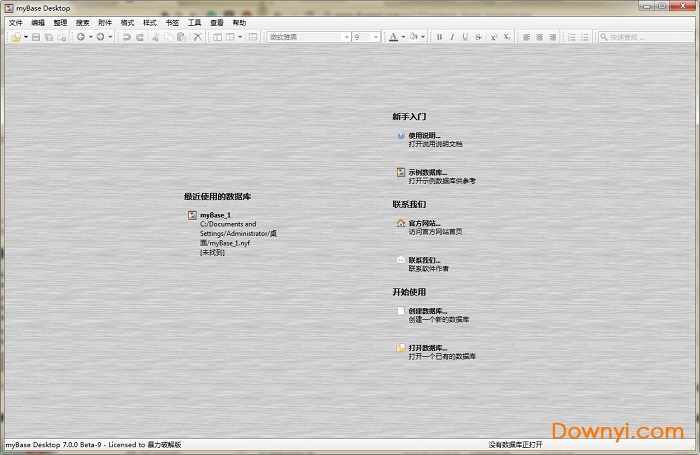The width and height of the screenshot is (700, 455).
Task: Expand the highlight color dropdown arrow
Action: (x=423, y=37)
